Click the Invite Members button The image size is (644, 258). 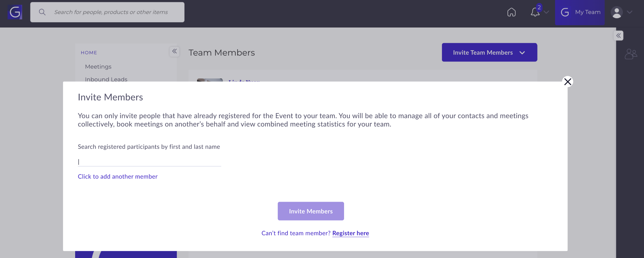pyautogui.click(x=311, y=211)
